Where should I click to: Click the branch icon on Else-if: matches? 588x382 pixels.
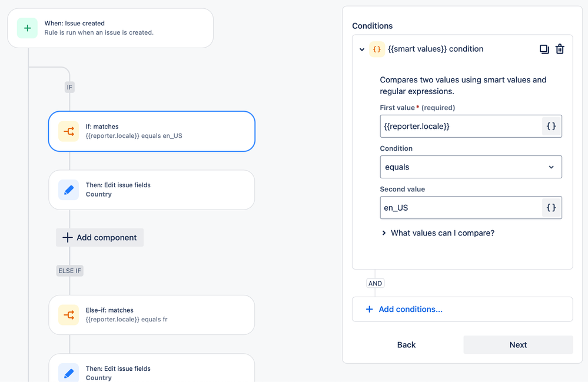coord(69,315)
